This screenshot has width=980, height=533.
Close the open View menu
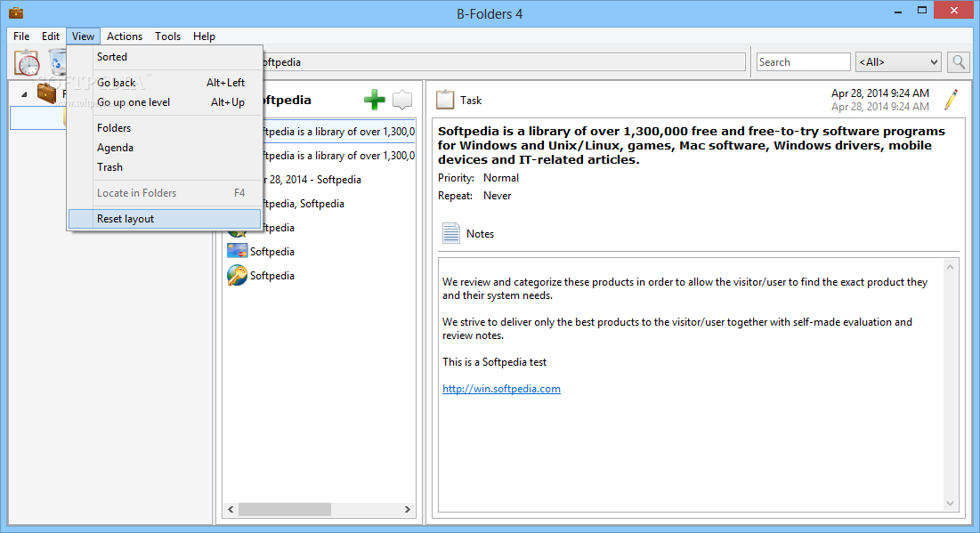(x=83, y=36)
